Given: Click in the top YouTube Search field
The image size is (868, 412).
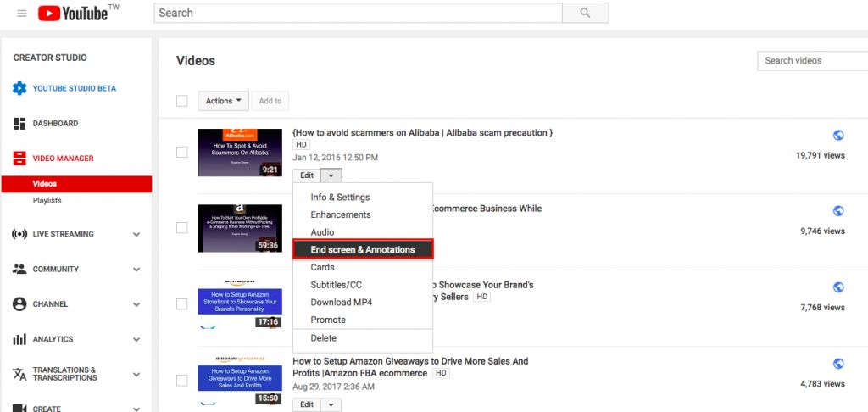Looking at the screenshot, I should point(359,13).
